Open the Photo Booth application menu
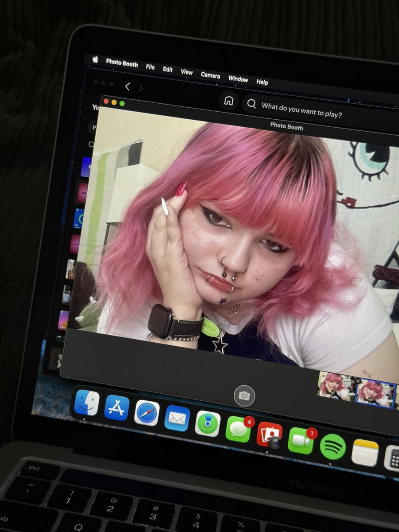The image size is (399, 532). [122, 63]
